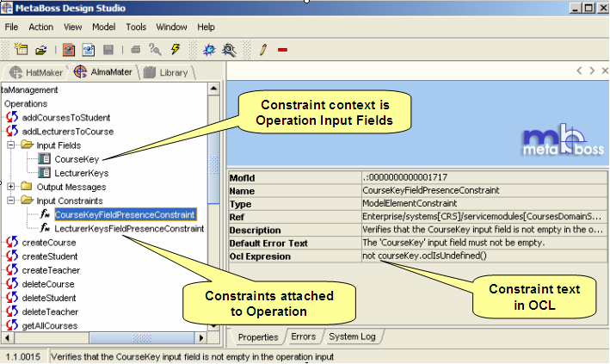Click the orange globe document toolbar icon

click(69, 50)
